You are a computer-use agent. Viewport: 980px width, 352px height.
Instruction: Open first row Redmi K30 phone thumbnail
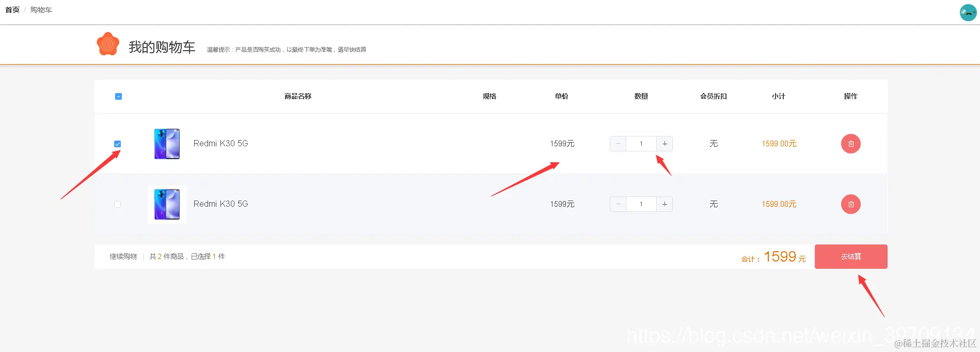click(167, 144)
